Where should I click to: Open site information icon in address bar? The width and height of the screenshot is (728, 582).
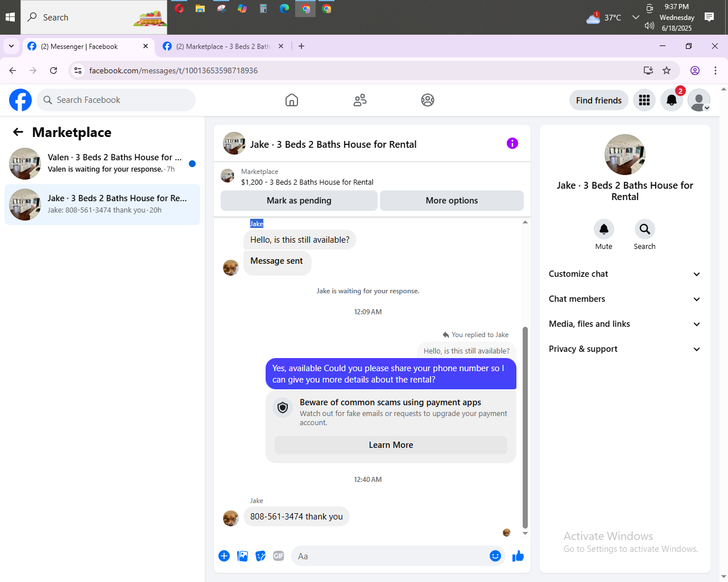[x=78, y=70]
